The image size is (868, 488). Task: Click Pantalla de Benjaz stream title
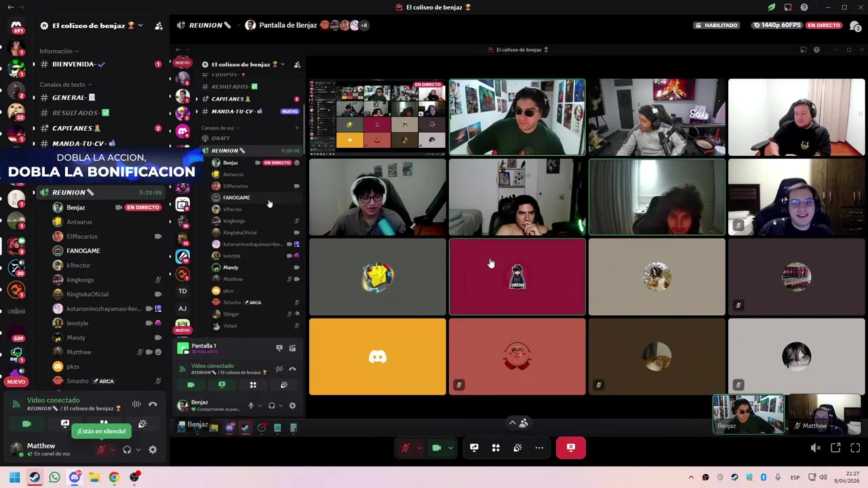click(x=288, y=25)
